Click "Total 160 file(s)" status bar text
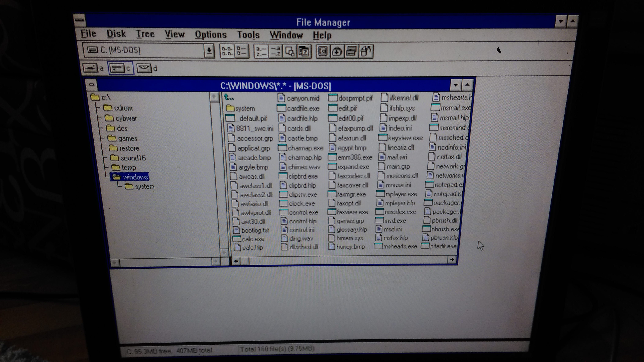The width and height of the screenshot is (644, 362). (x=263, y=349)
